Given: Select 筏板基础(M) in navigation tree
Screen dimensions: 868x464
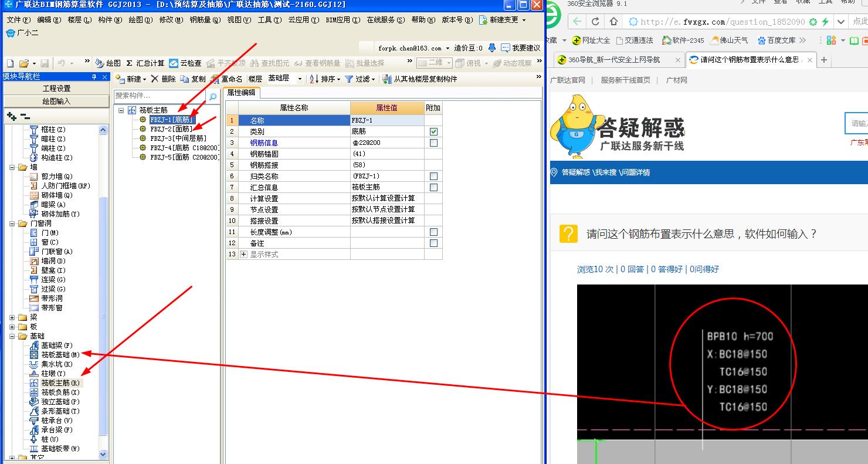Looking at the screenshot, I should [55, 355].
